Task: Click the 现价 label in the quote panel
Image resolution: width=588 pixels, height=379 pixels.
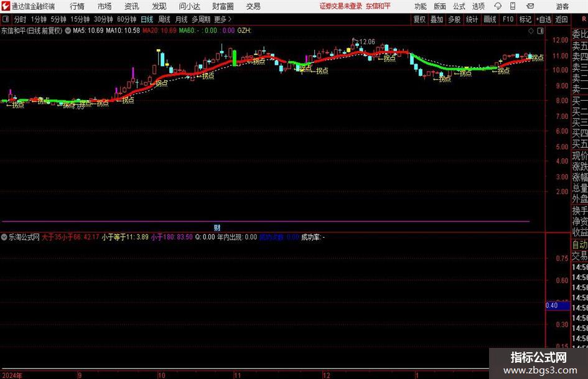Action: pyautogui.click(x=580, y=156)
